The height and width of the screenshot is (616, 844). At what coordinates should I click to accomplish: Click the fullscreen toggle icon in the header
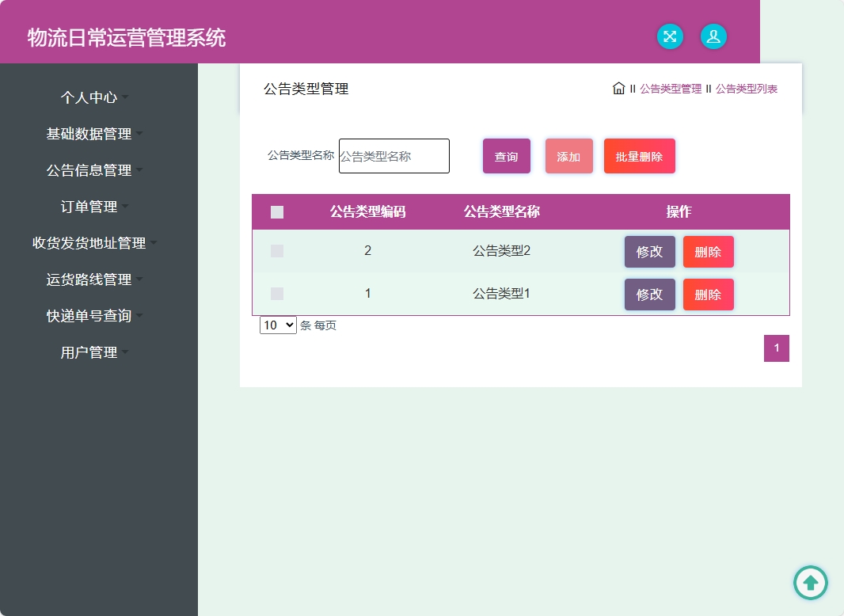pyautogui.click(x=670, y=36)
